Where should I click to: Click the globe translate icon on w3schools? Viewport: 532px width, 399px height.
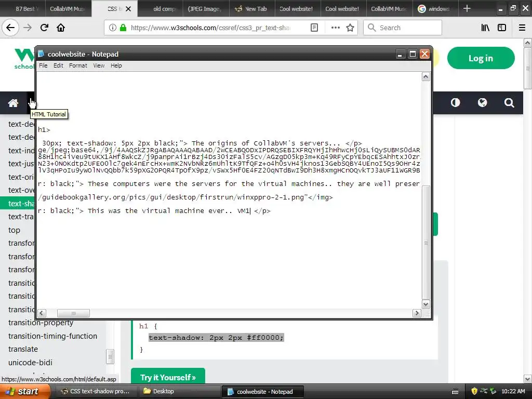482,102
